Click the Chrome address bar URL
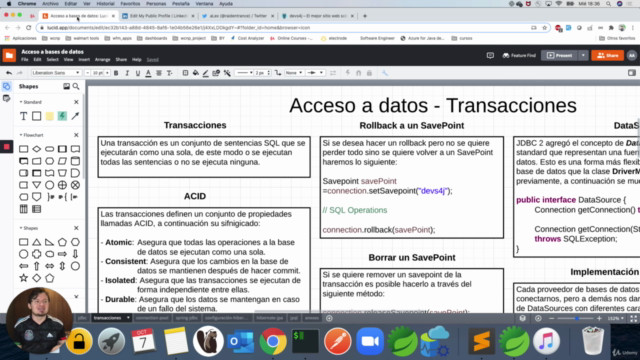 [178, 28]
